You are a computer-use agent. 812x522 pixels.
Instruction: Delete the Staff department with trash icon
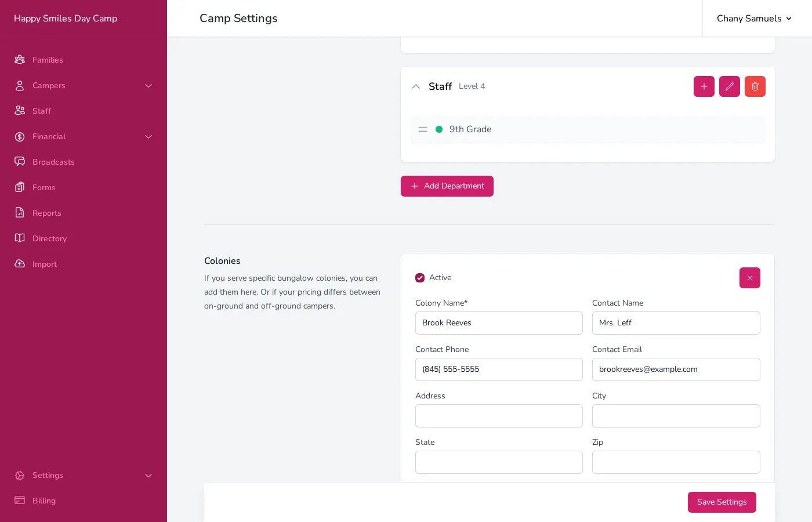pos(755,86)
